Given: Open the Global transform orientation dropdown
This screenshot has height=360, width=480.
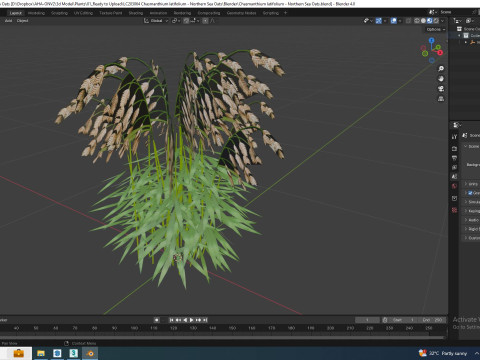Looking at the screenshot, I should pos(156,21).
